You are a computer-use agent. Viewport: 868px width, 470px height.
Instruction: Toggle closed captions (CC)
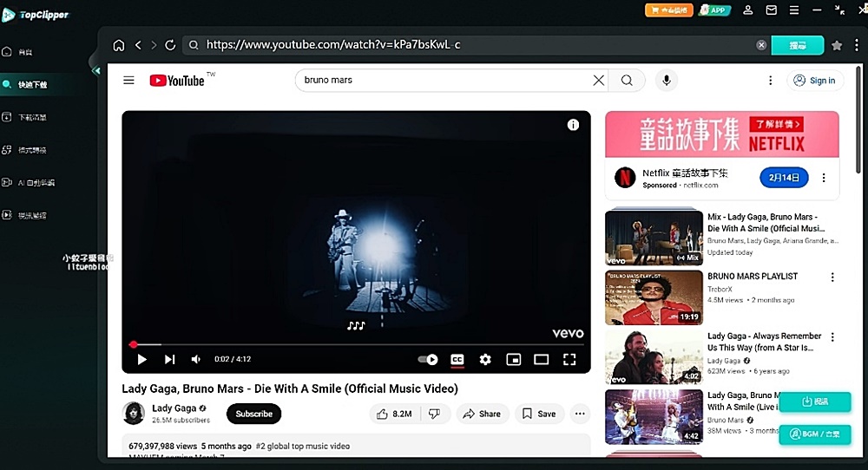pyautogui.click(x=457, y=359)
